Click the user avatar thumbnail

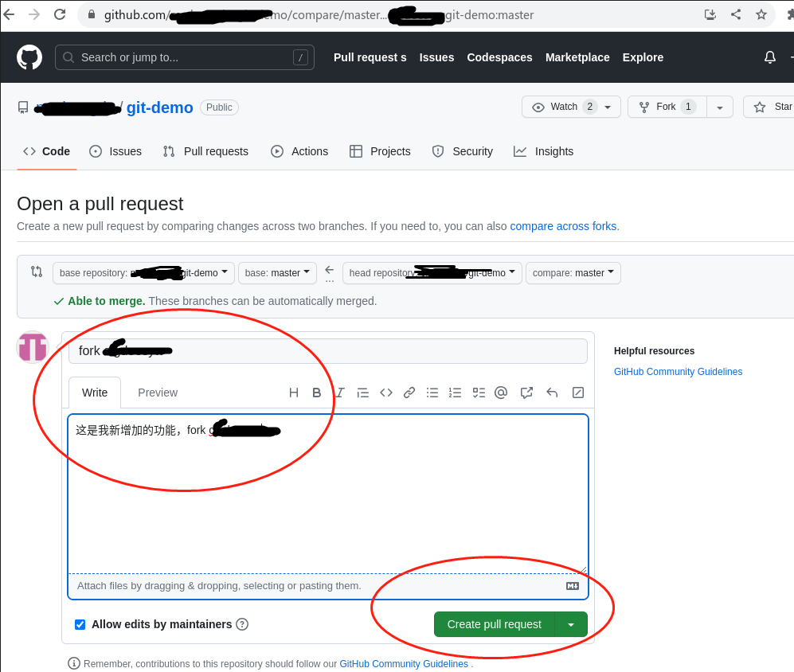point(33,347)
